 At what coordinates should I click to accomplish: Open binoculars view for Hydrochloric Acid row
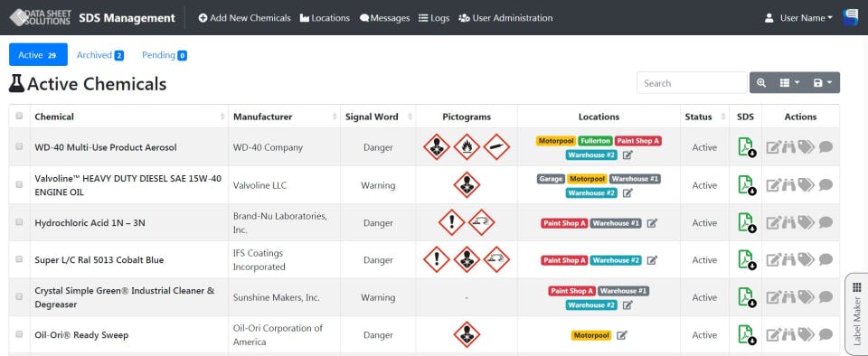point(788,222)
